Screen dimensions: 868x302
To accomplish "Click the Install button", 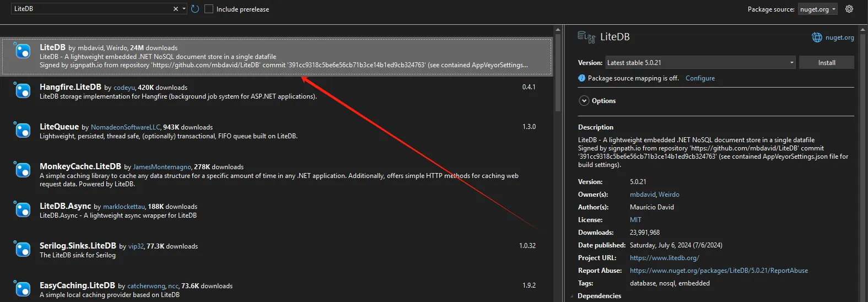I will click(826, 63).
